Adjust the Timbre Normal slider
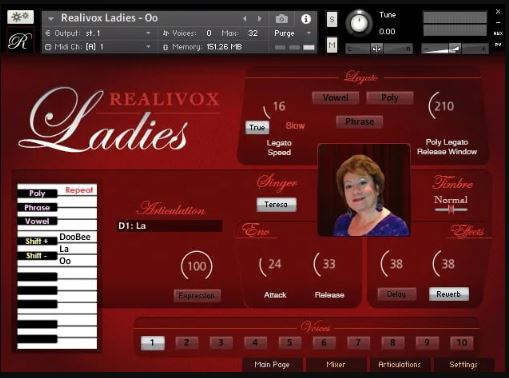Screen dimensions: 509x378 click(x=451, y=210)
